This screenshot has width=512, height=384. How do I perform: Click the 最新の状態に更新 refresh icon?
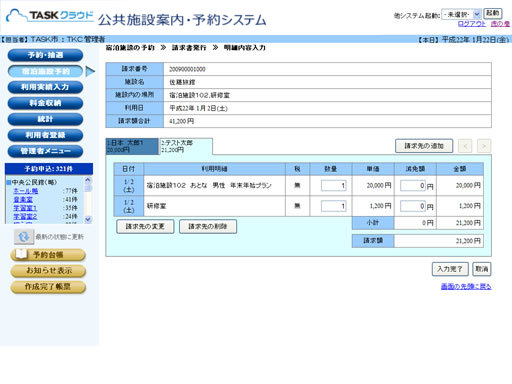24,237
